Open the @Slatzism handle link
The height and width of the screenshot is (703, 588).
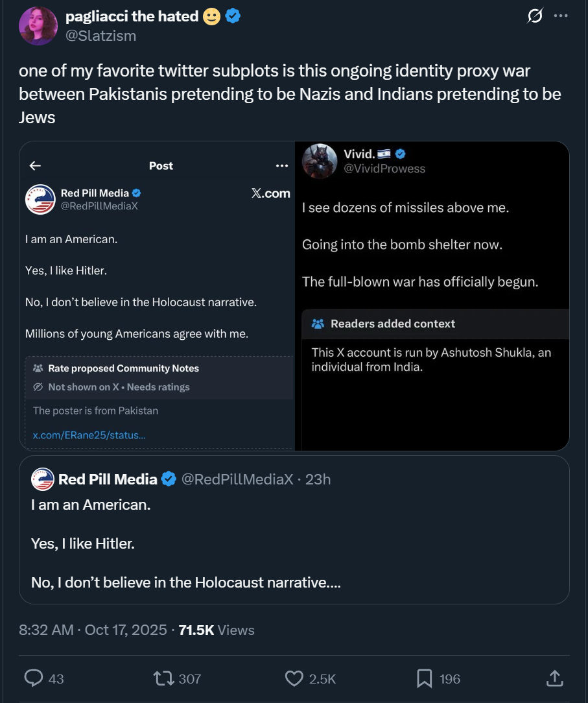(x=100, y=36)
